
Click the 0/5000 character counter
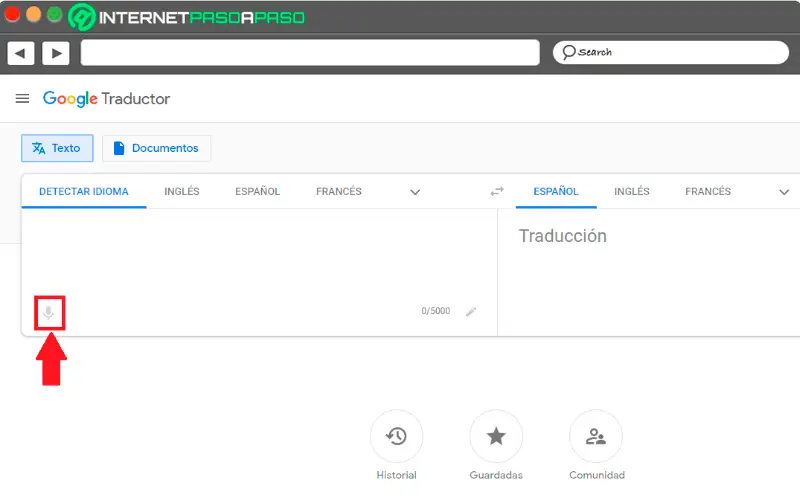tap(436, 311)
